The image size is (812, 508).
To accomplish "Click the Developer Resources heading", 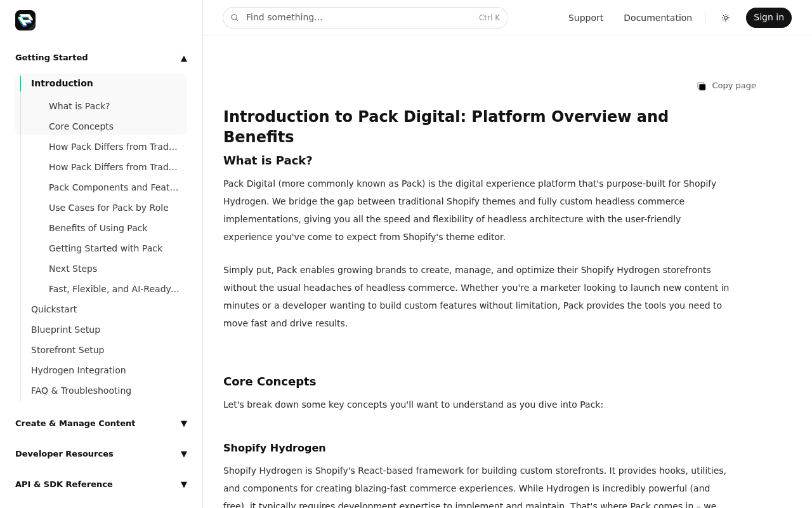I will point(64,454).
